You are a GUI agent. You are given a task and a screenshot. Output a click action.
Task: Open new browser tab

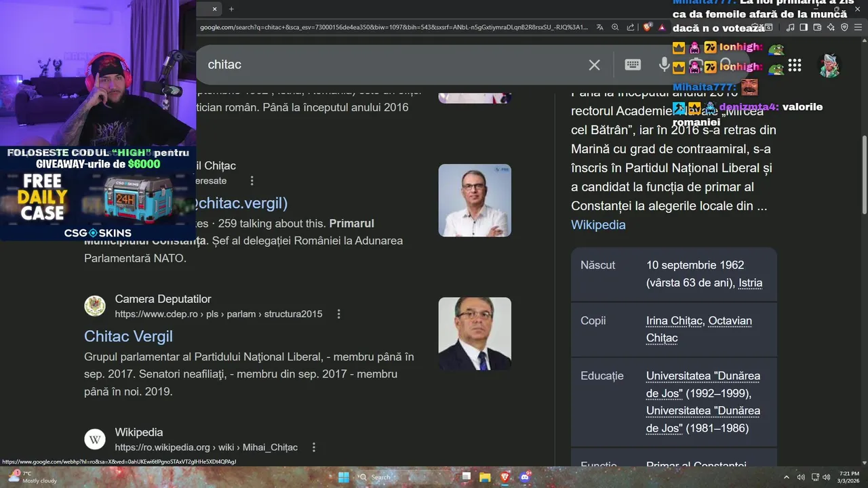point(231,9)
